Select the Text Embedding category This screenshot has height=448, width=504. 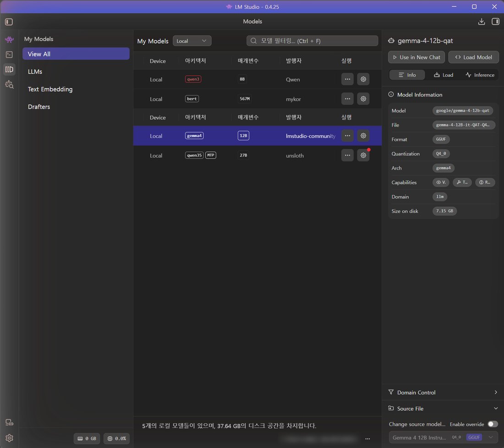[76, 89]
